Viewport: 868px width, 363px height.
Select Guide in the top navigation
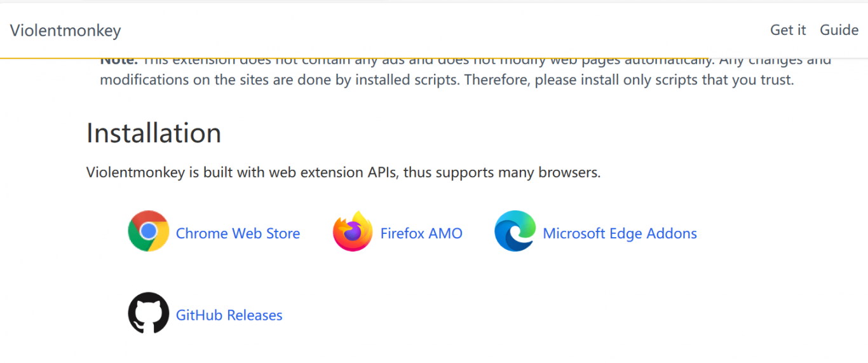pyautogui.click(x=839, y=30)
